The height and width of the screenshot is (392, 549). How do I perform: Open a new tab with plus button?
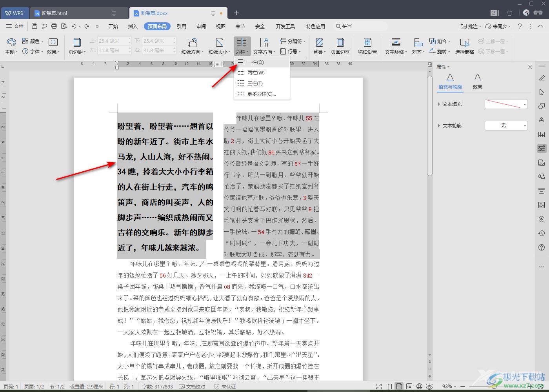point(236,13)
